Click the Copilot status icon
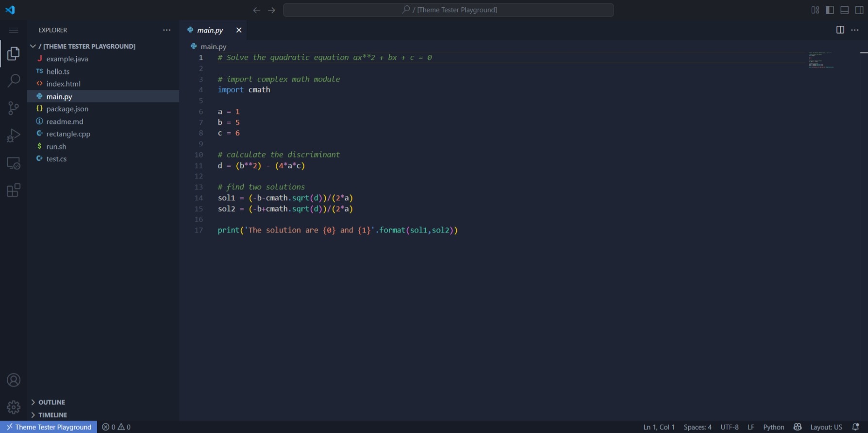Image resolution: width=868 pixels, height=433 pixels. click(x=798, y=427)
